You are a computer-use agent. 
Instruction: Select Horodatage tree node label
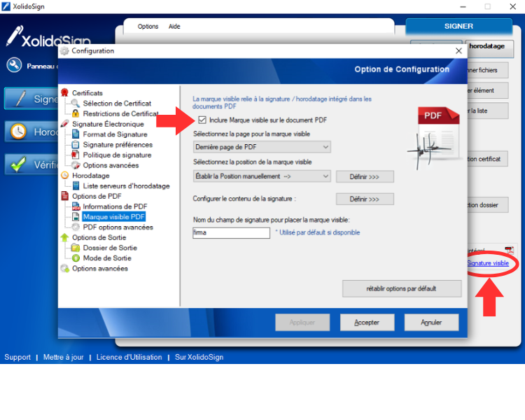tap(91, 176)
